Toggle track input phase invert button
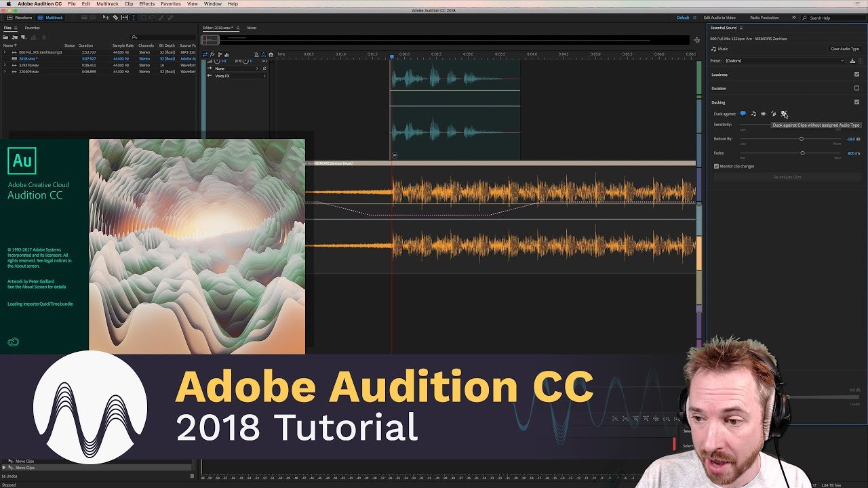This screenshot has height=488, width=868. pos(264,68)
